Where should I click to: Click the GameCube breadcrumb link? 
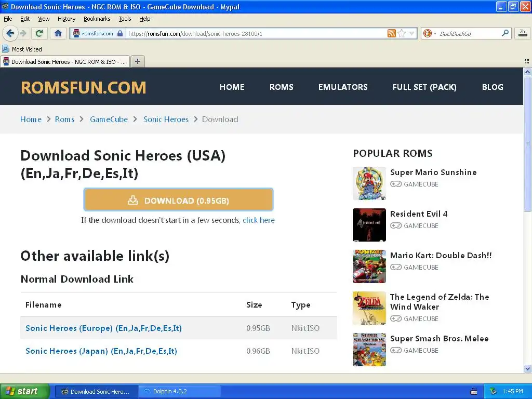[109, 119]
